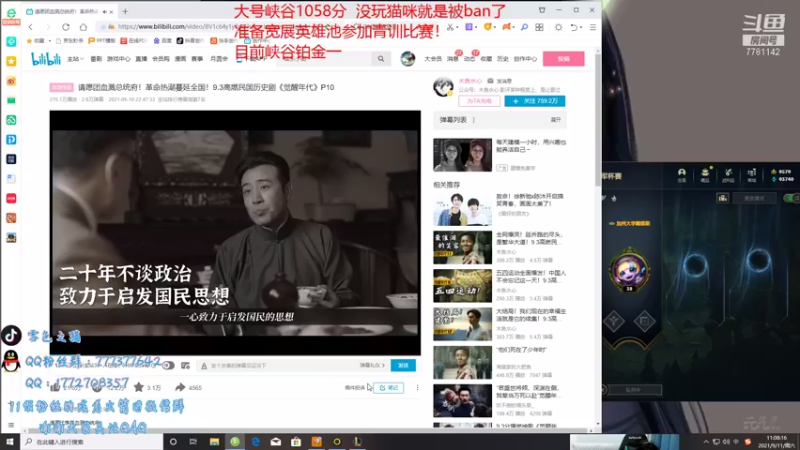Click video title 觉醒年代 P10

pyautogui.click(x=206, y=87)
